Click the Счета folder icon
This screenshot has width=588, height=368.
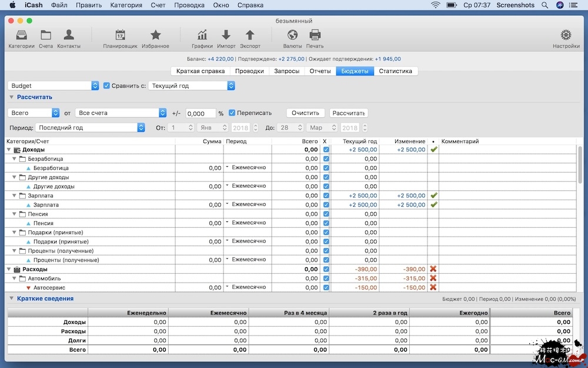[46, 35]
